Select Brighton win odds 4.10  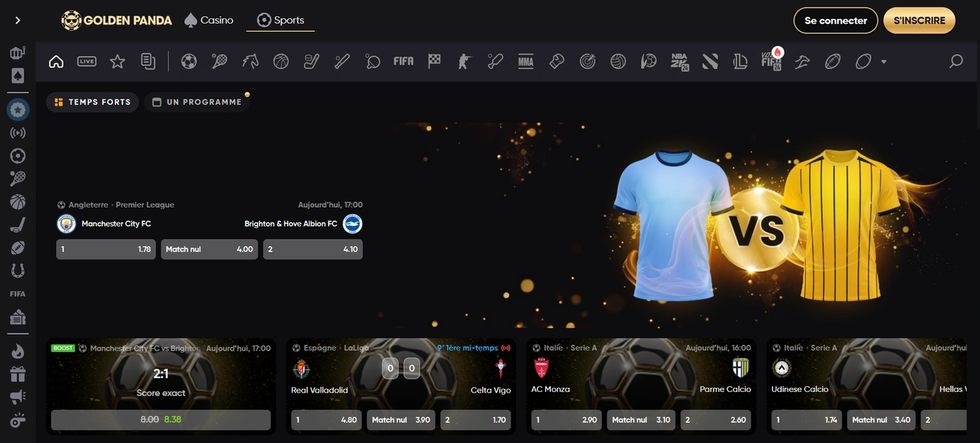pyautogui.click(x=312, y=249)
